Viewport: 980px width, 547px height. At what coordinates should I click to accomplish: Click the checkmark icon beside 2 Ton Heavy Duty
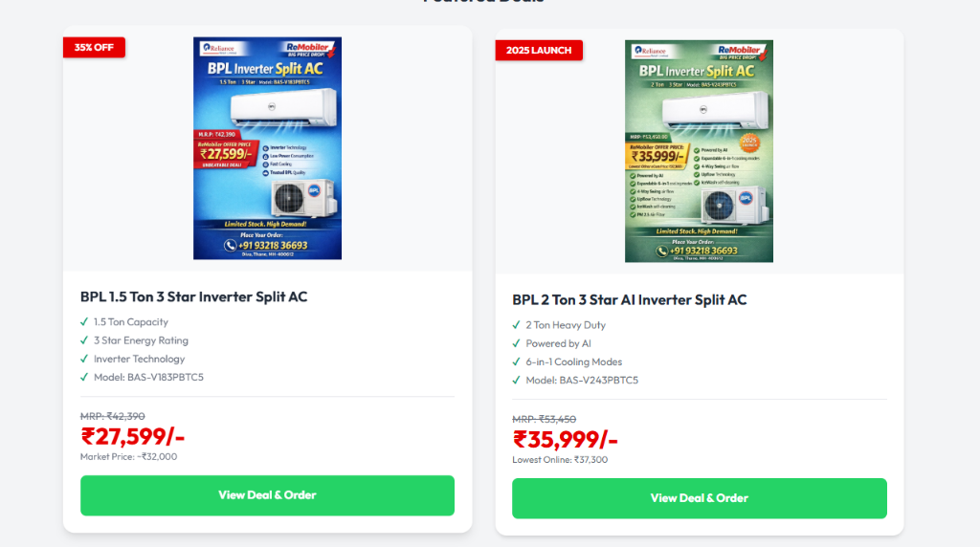click(516, 325)
